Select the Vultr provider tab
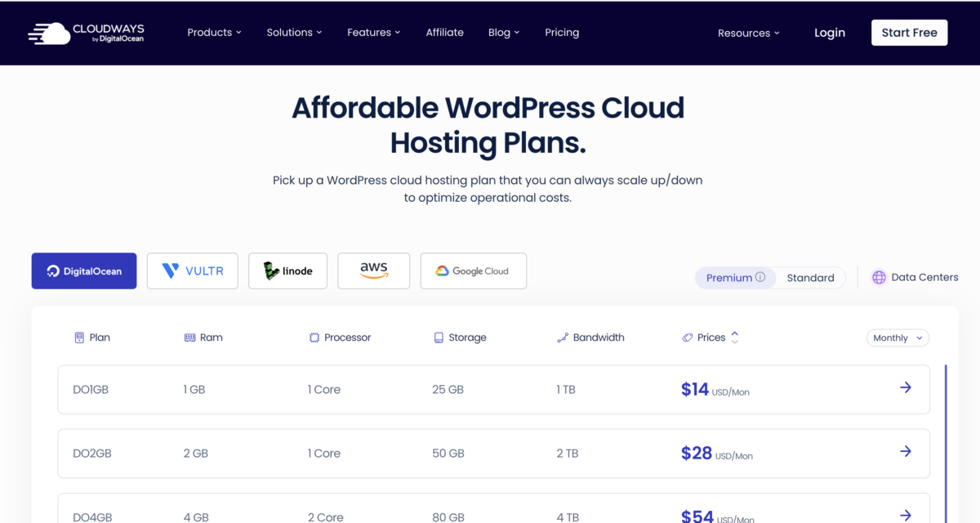Viewport: 980px width, 523px height. click(193, 270)
